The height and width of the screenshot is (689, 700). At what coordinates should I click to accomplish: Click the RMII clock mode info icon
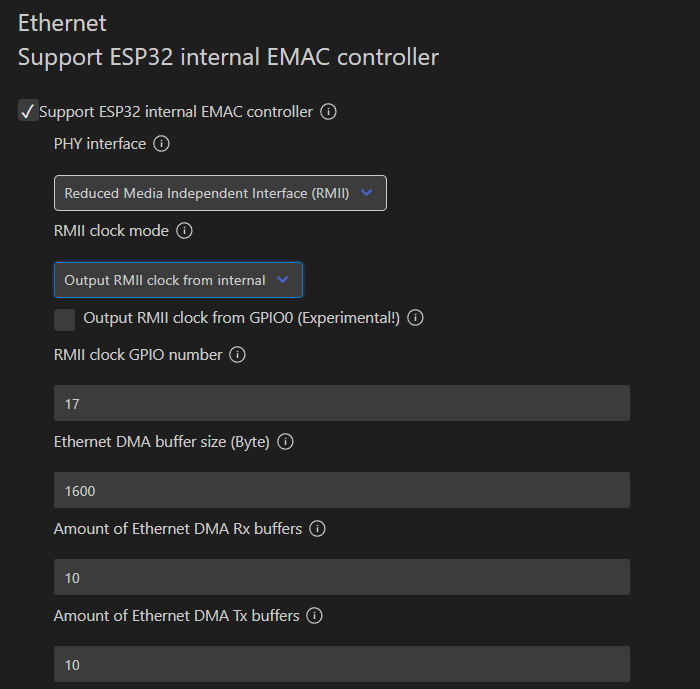[x=184, y=231]
